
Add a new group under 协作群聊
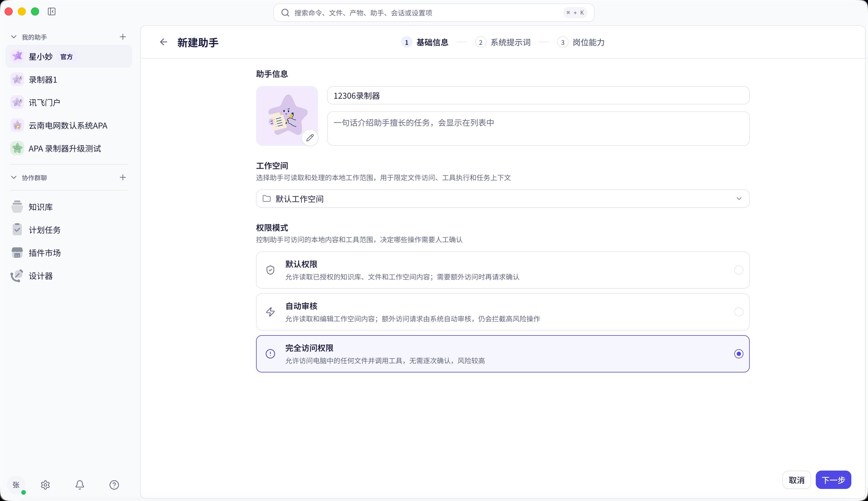click(123, 178)
